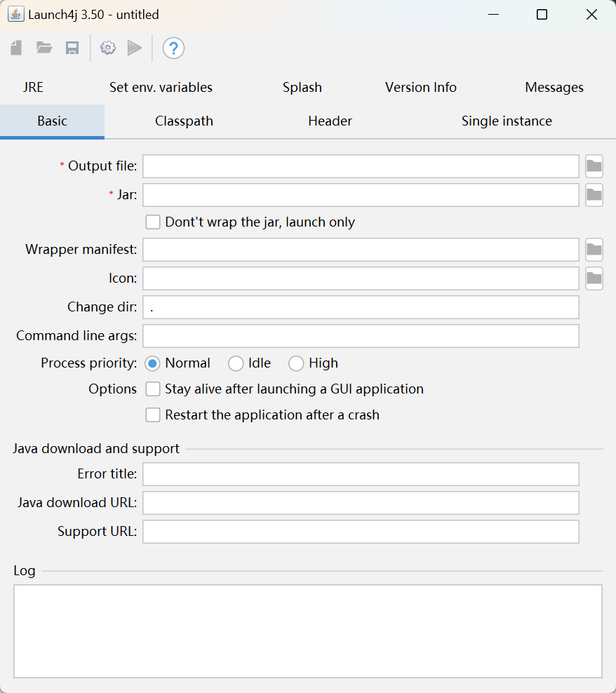Enable Restart the application after a crash
The width and height of the screenshot is (616, 693).
point(153,415)
